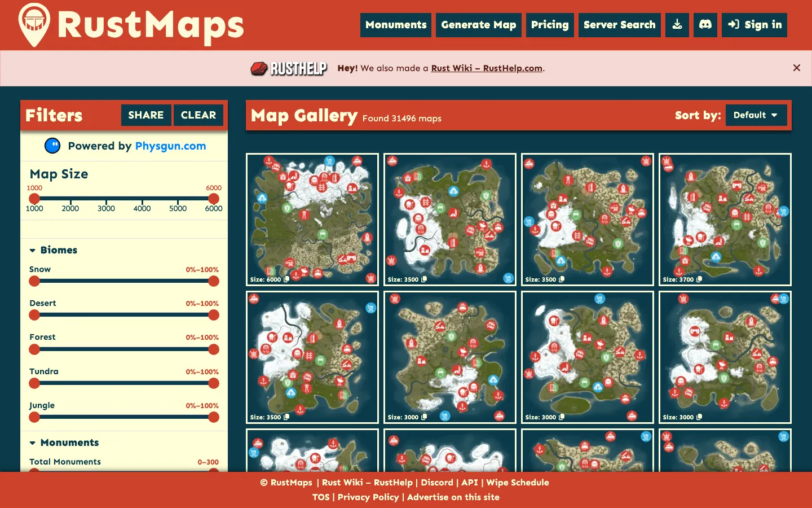Open the Sort by Default dropdown
Image resolution: width=812 pixels, height=508 pixels.
[756, 115]
